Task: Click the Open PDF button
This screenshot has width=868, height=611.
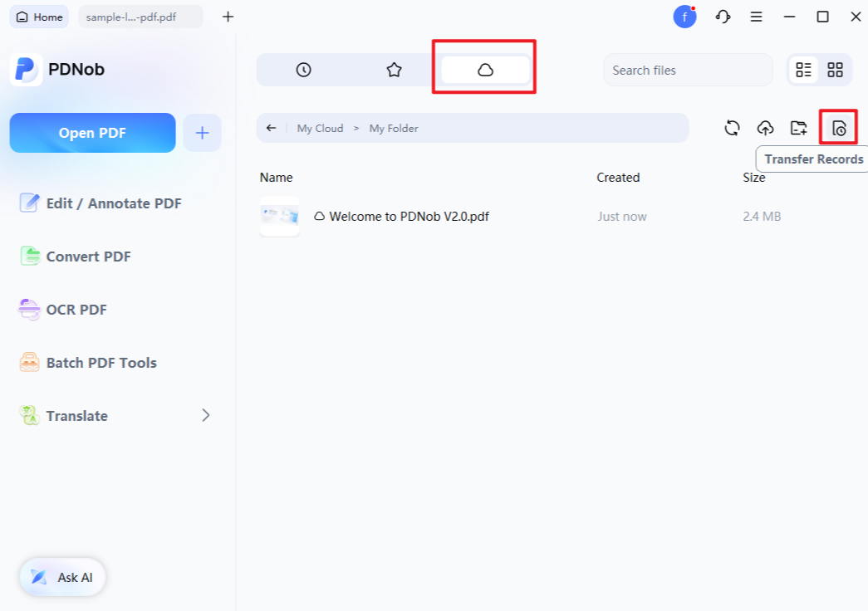Action: [x=92, y=133]
